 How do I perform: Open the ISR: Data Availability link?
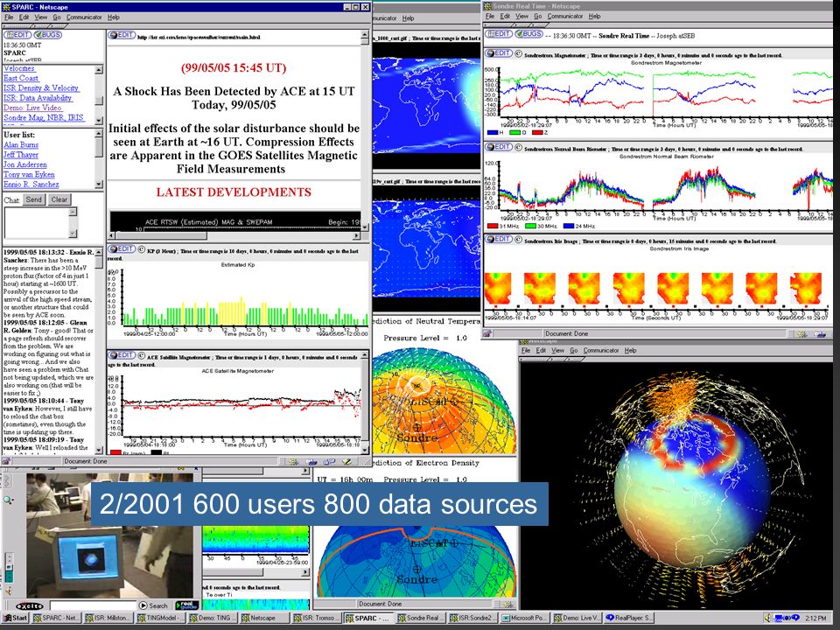click(x=38, y=98)
